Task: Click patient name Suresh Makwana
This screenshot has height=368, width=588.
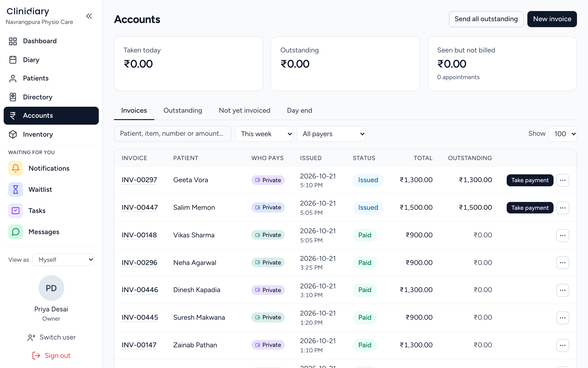Action: pyautogui.click(x=199, y=317)
